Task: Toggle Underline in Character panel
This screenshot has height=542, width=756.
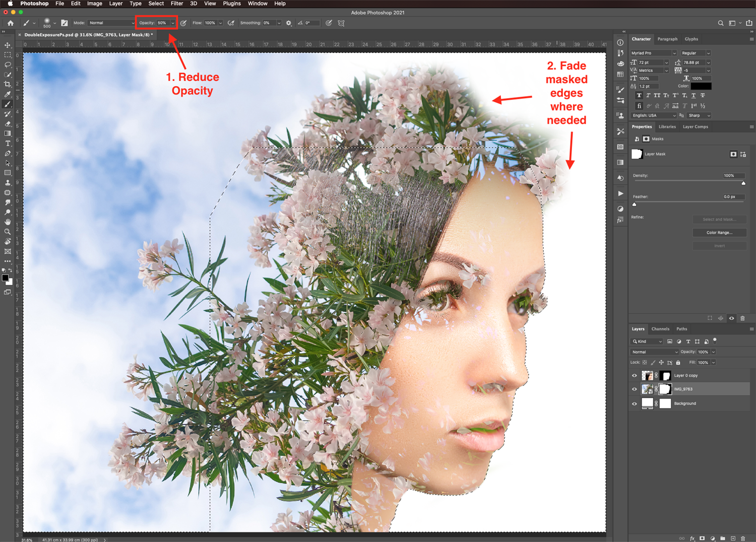Action: (694, 96)
